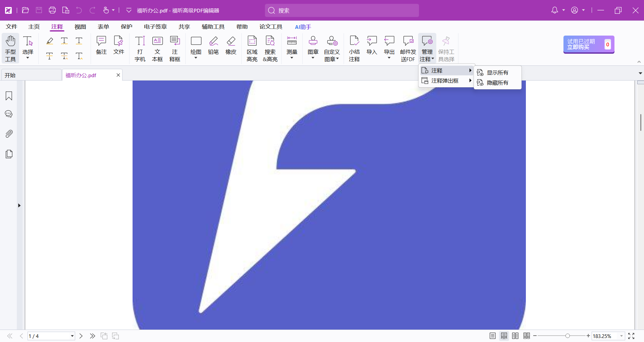Click the search input box in title bar
Screen dimensions: 644x342
pos(342,10)
